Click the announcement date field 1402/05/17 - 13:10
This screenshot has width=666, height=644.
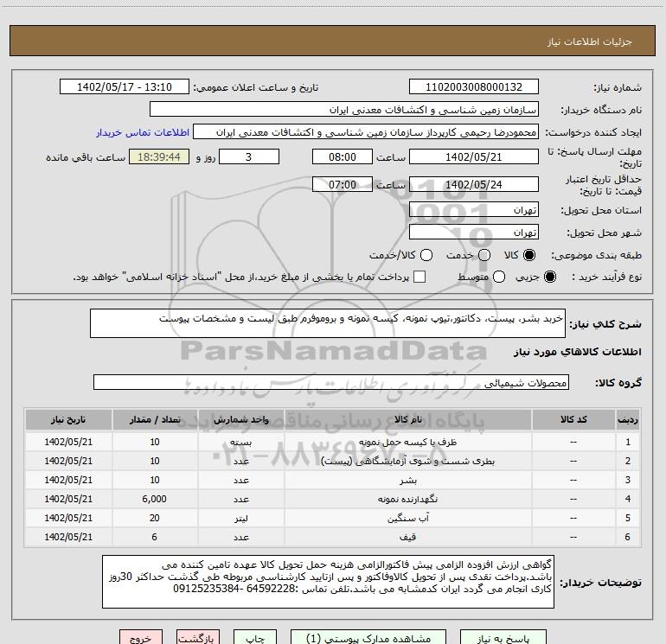(125, 87)
